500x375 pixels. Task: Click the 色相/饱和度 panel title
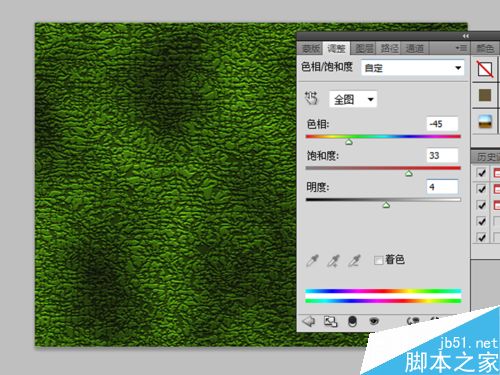pos(327,67)
